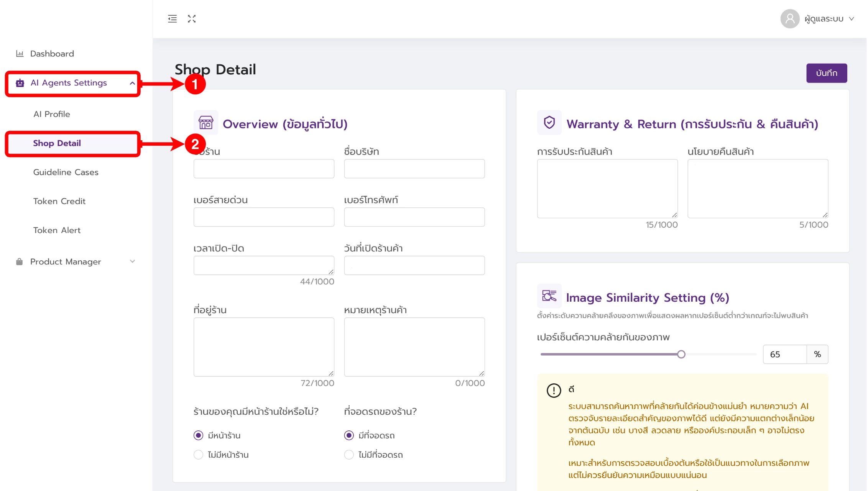Image resolution: width=868 pixels, height=491 pixels.
Task: Select the ไม่มีที่จอดรถ radio option
Action: [x=349, y=455]
